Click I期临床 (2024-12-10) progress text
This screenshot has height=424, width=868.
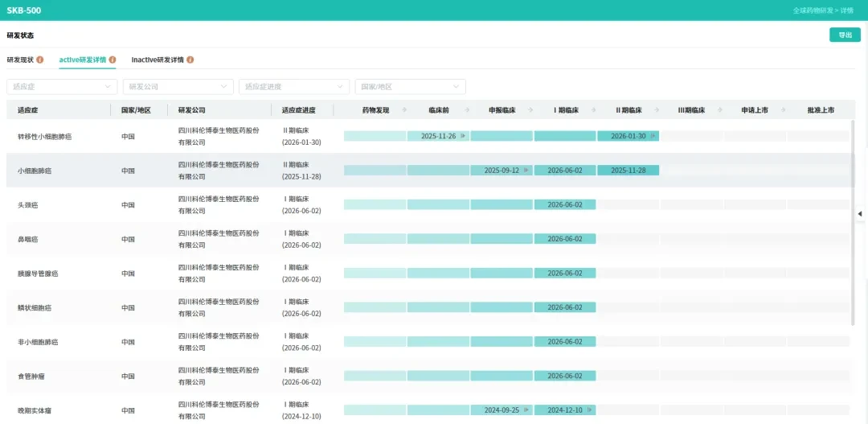[x=301, y=410]
